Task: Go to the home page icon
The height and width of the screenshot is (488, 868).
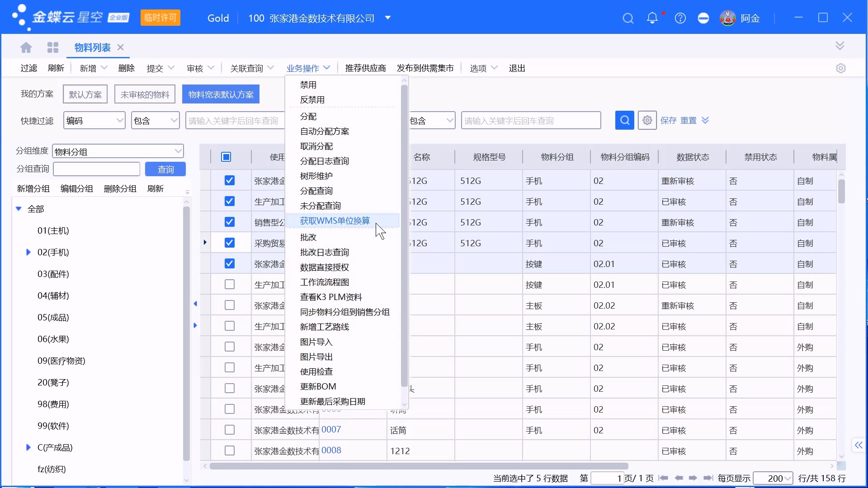Action: click(26, 47)
